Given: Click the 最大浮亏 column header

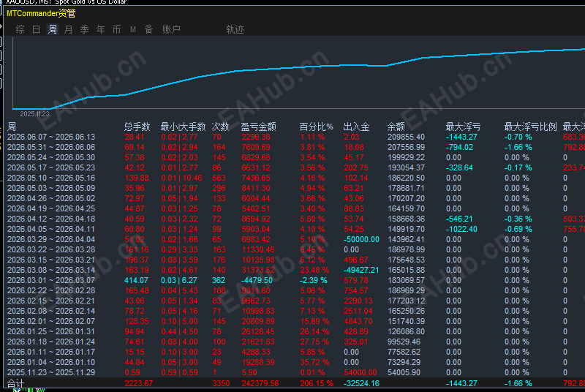Looking at the screenshot, I should (x=463, y=127).
